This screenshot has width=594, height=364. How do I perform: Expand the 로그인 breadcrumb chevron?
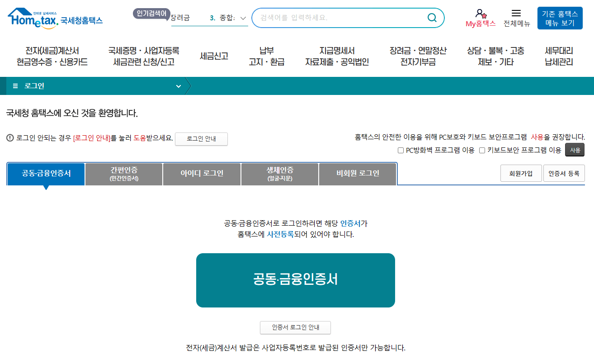point(178,85)
